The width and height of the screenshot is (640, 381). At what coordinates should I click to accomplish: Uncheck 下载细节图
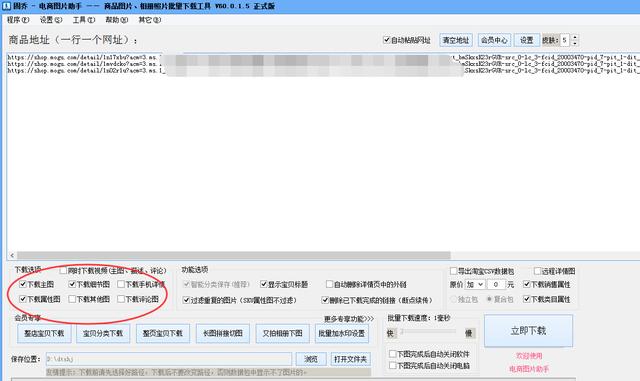pos(72,284)
